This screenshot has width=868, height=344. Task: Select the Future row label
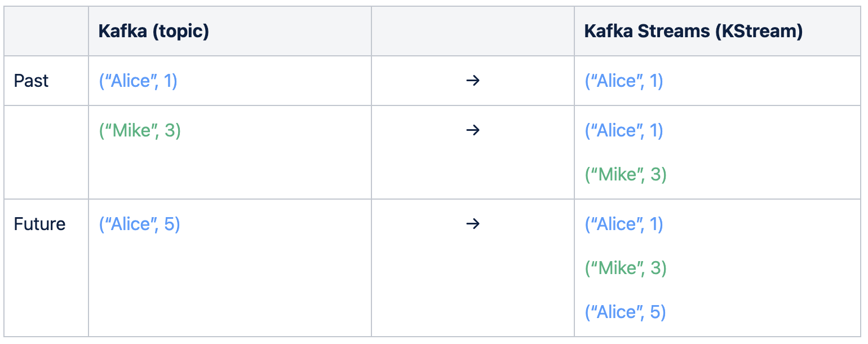(x=39, y=224)
